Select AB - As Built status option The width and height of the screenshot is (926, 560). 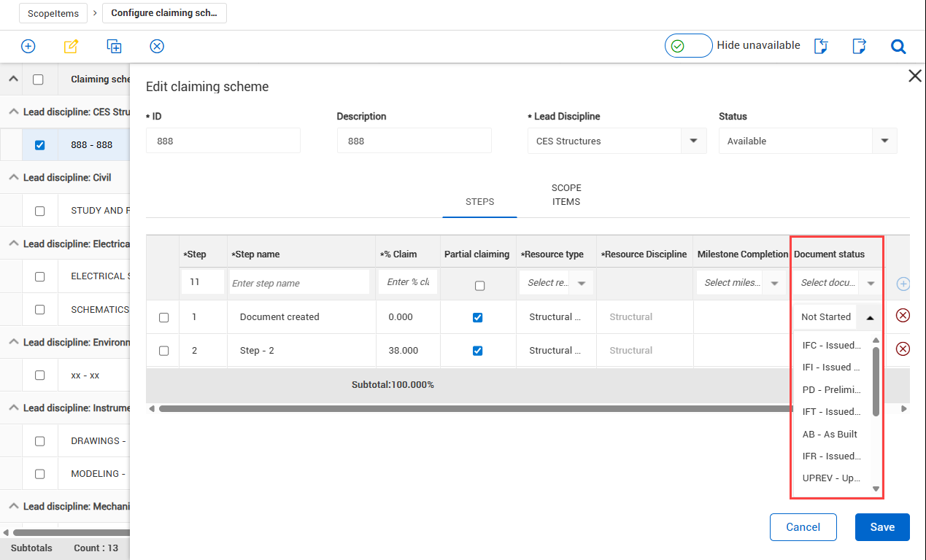coord(830,434)
